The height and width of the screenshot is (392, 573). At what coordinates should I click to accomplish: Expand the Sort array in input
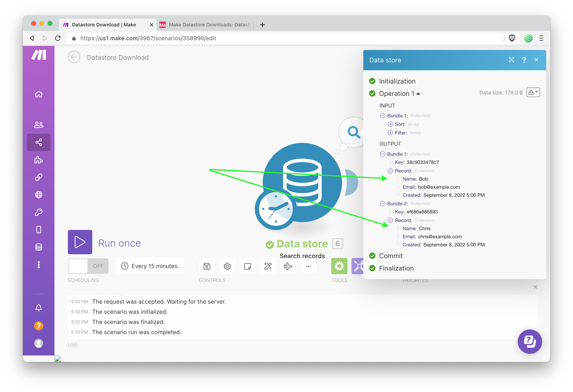point(390,124)
